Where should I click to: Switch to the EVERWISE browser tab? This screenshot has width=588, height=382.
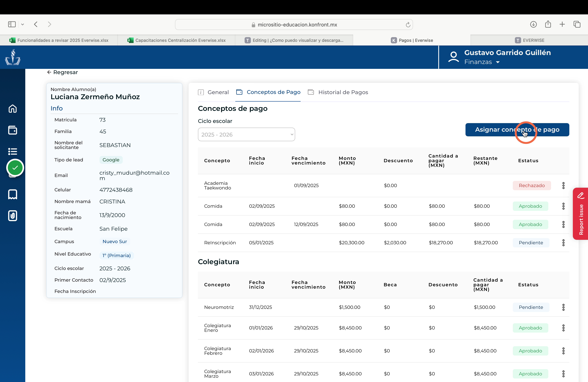529,40
